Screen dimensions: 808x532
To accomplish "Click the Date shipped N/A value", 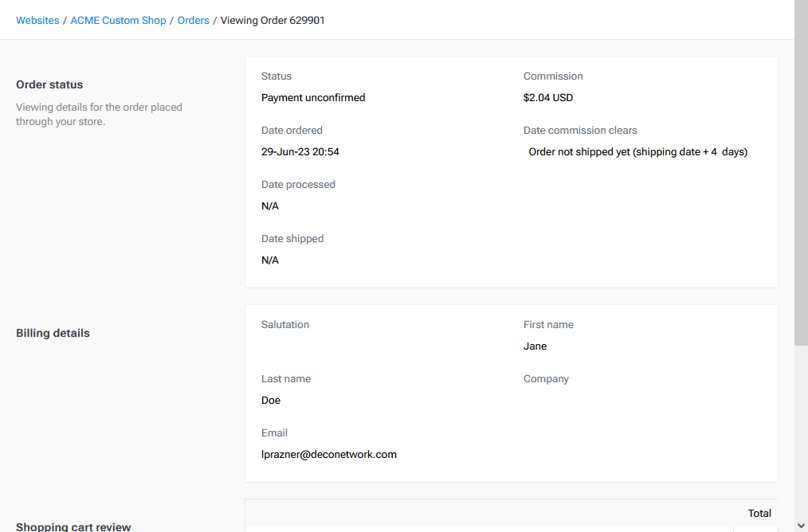I will pos(269,260).
